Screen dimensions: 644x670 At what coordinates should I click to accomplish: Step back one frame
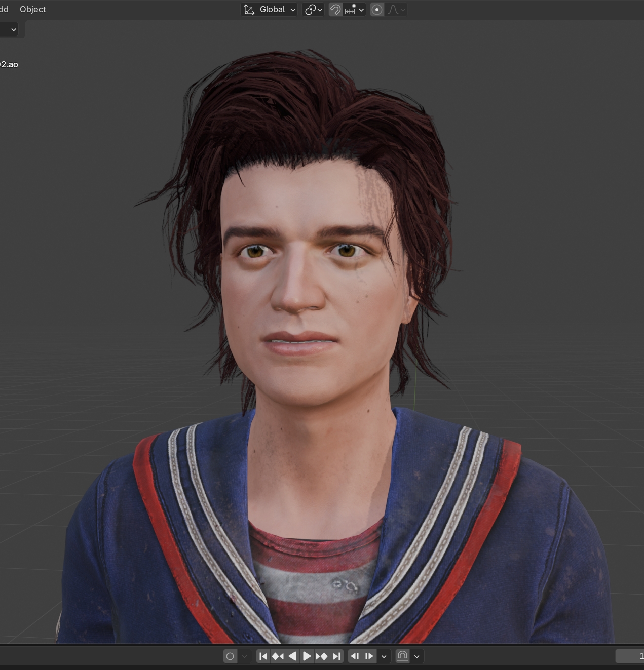[355, 656]
